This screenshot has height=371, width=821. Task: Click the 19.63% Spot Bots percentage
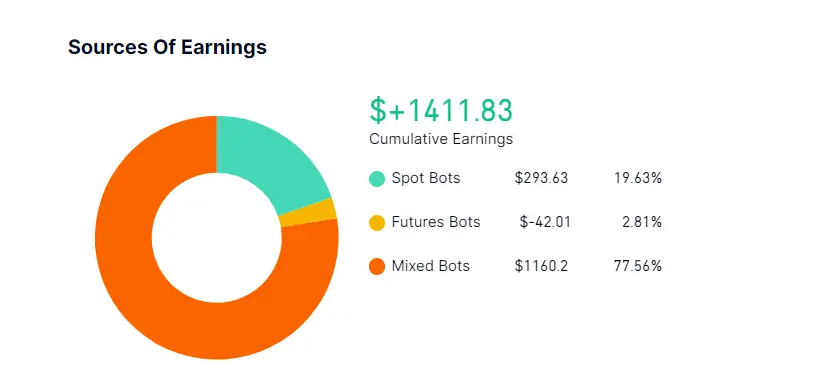(x=638, y=178)
